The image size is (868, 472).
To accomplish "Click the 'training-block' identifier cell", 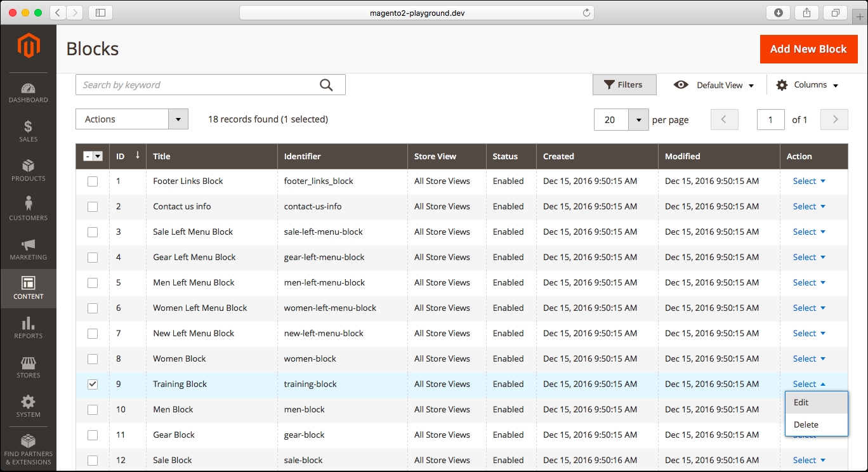I will [x=310, y=384].
